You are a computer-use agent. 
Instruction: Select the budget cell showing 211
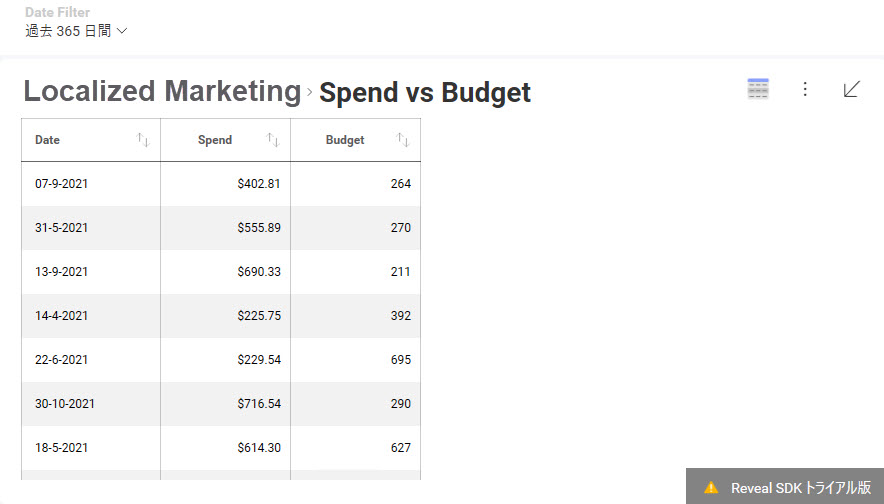click(400, 272)
